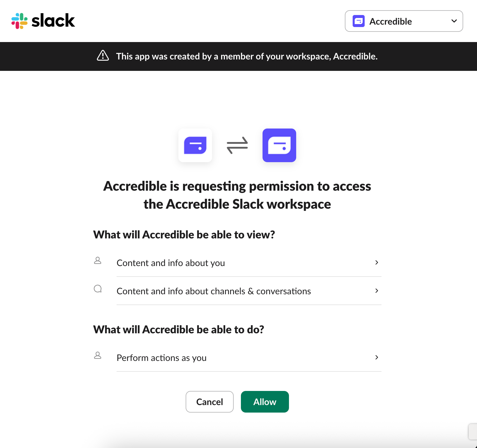Image resolution: width=477 pixels, height=448 pixels.
Task: Click the colorful Slack hashtag logo
Action: tap(20, 21)
